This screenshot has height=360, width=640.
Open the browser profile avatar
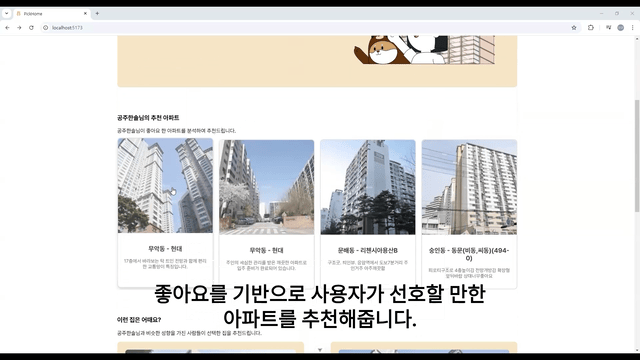[x=620, y=28]
